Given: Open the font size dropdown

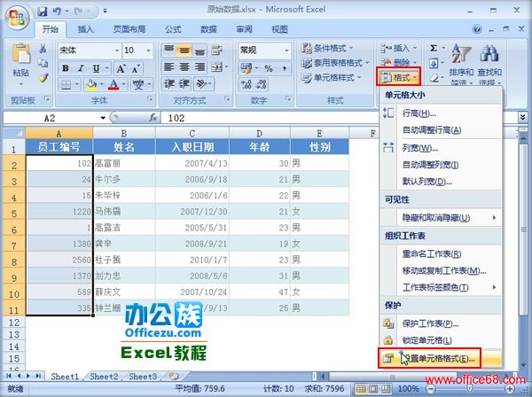Looking at the screenshot, I should (148, 51).
